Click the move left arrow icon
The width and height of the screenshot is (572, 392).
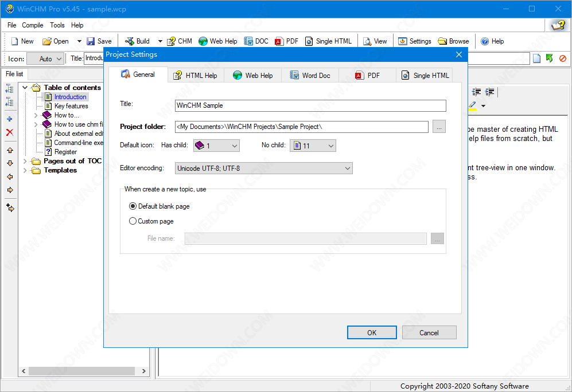pyautogui.click(x=10, y=177)
